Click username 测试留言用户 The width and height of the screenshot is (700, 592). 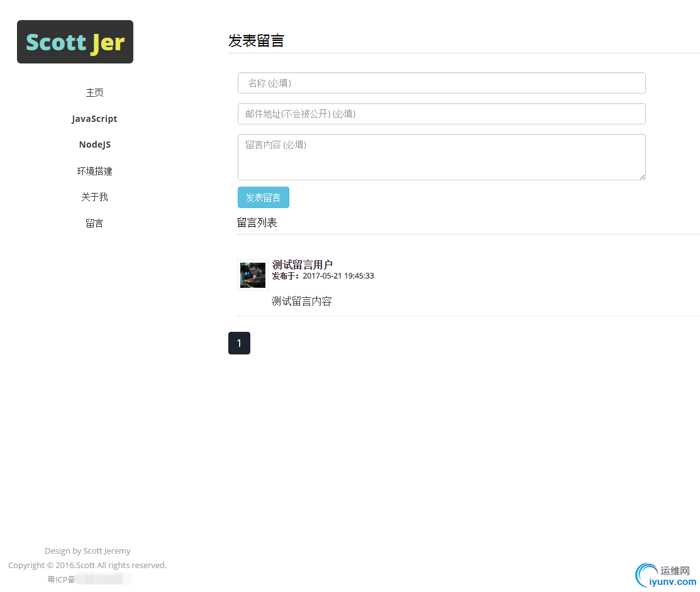tap(303, 265)
